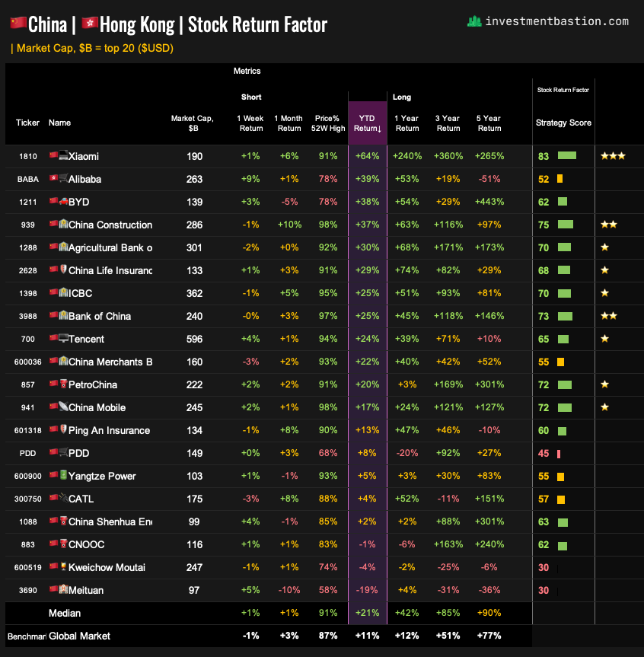
Task: Click the Hong Kong flag in the page title
Action: [x=90, y=23]
